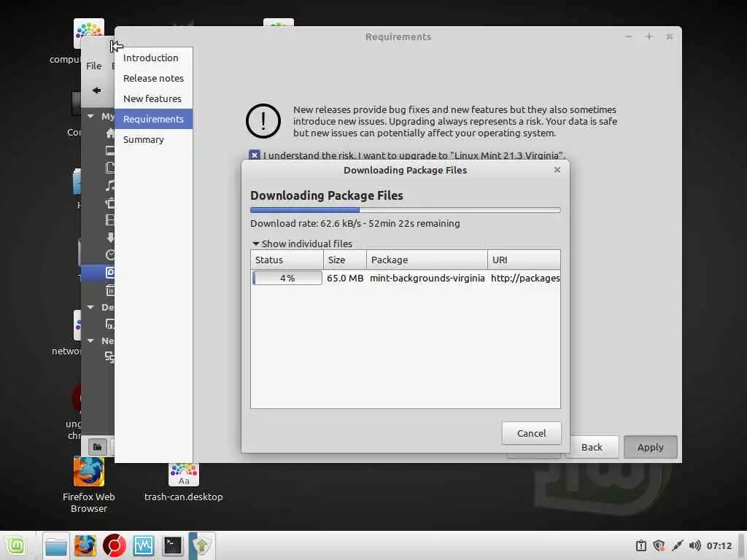Click the back arrow in the file manager
The image size is (747, 560).
tap(97, 90)
